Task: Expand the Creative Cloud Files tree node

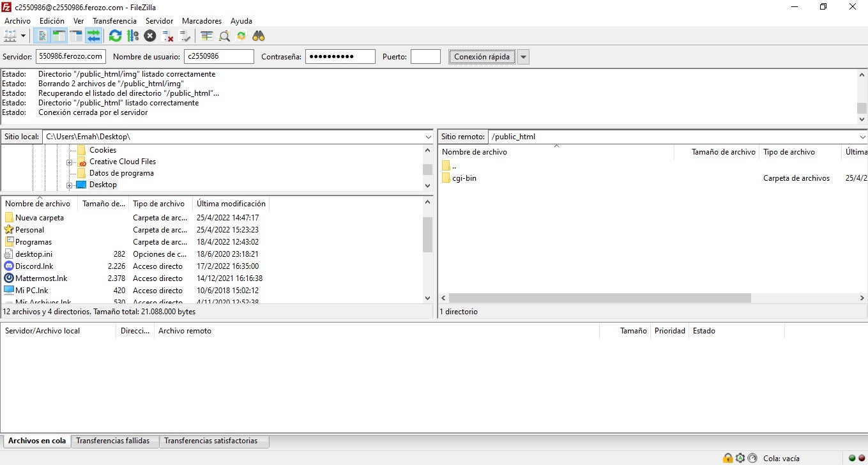Action: click(x=69, y=162)
